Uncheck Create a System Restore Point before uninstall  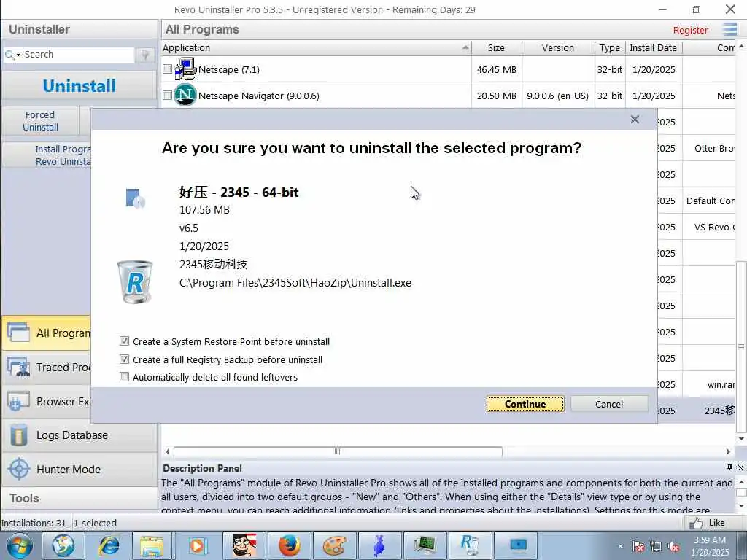(x=124, y=341)
